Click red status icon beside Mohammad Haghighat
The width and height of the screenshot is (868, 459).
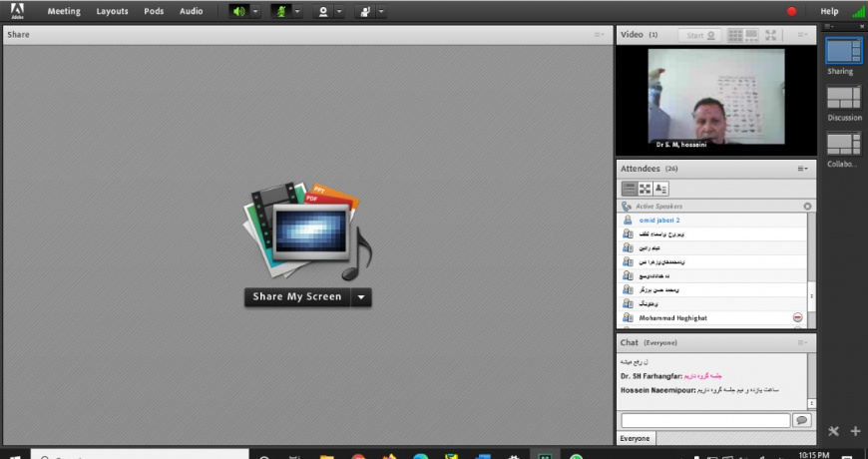(798, 317)
